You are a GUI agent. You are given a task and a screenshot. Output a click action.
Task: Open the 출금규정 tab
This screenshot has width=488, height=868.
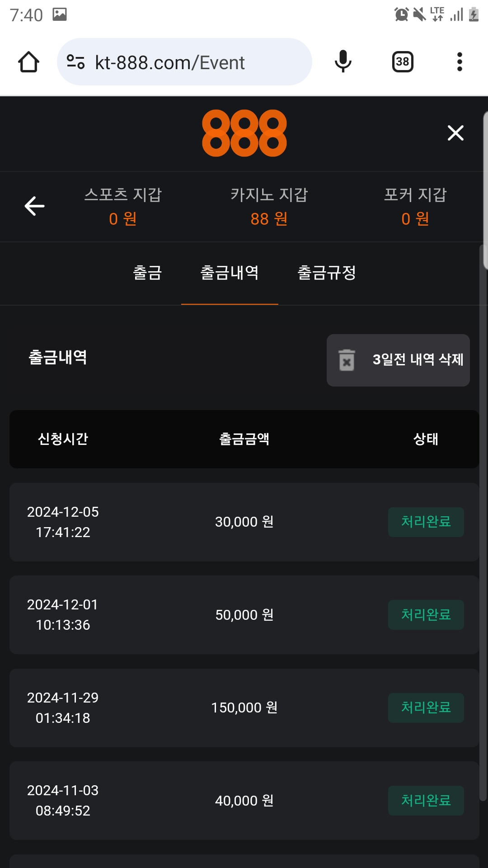click(x=327, y=273)
